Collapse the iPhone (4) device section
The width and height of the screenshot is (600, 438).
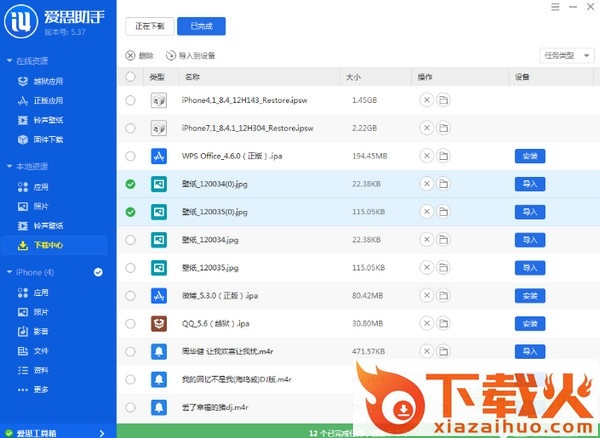(x=8, y=272)
